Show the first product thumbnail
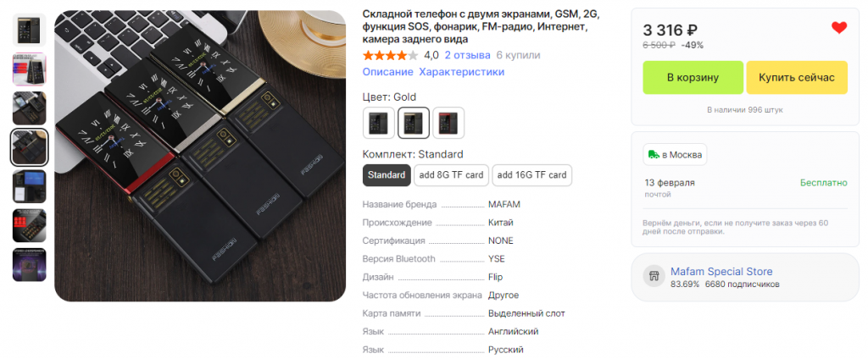The width and height of the screenshot is (868, 359). point(30,30)
